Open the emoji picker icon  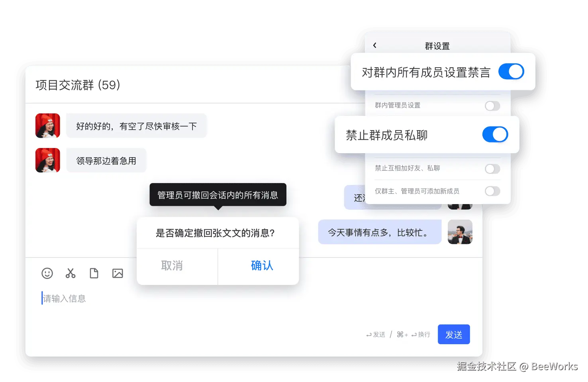click(x=47, y=273)
